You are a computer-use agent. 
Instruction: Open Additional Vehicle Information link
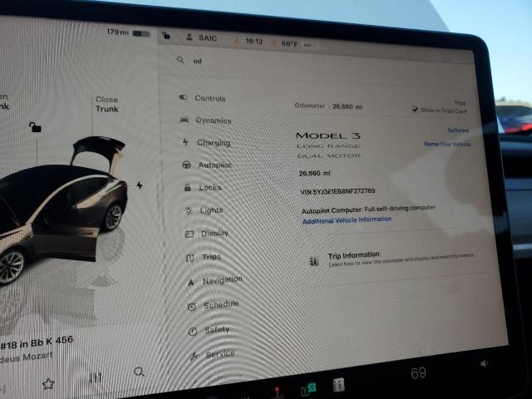pyautogui.click(x=346, y=219)
